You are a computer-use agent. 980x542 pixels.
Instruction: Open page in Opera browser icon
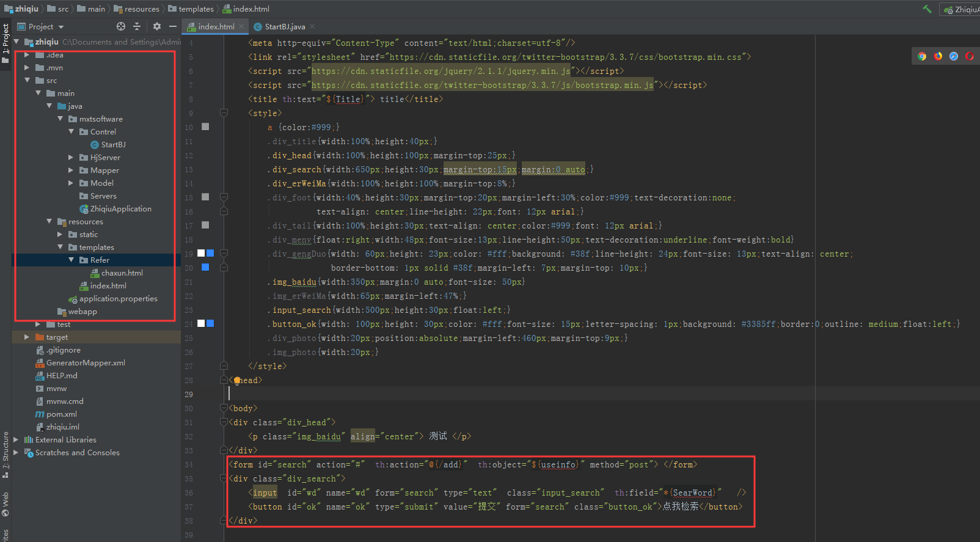pyautogui.click(x=970, y=56)
